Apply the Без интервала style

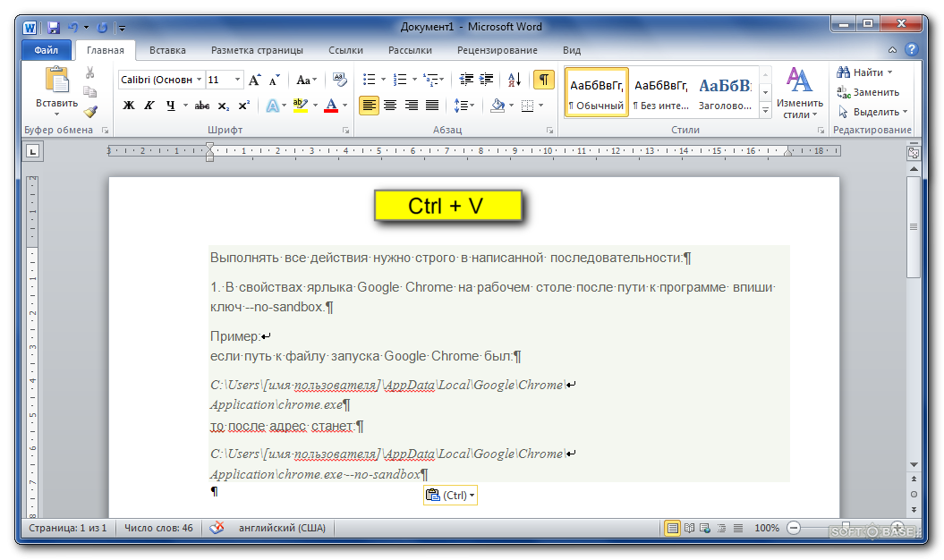point(660,93)
